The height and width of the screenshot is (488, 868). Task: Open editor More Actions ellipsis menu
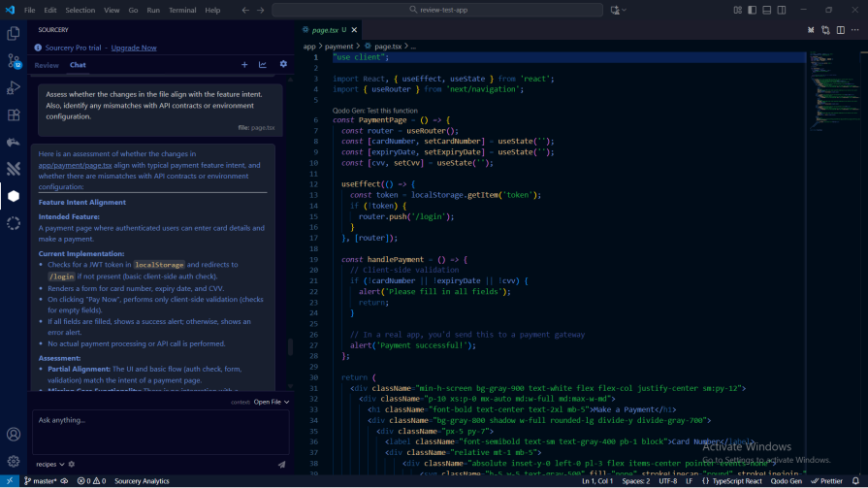coord(855,30)
